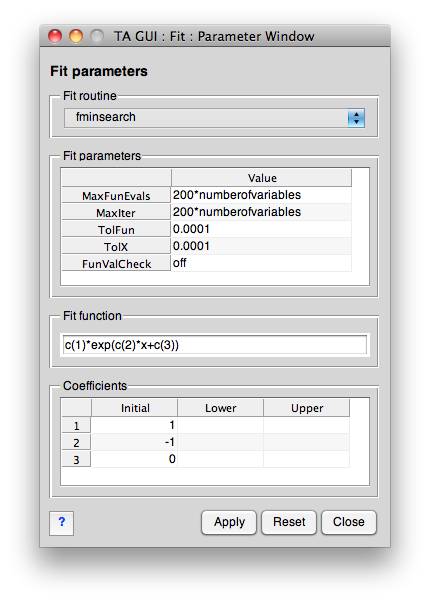
Task: Select Initial value cell for coefficient 2
Action: (134, 442)
